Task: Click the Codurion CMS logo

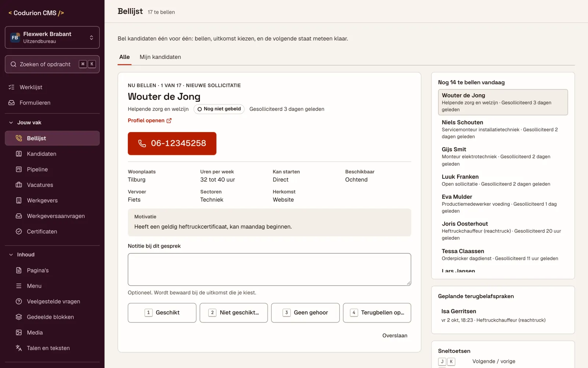Action: click(x=36, y=13)
